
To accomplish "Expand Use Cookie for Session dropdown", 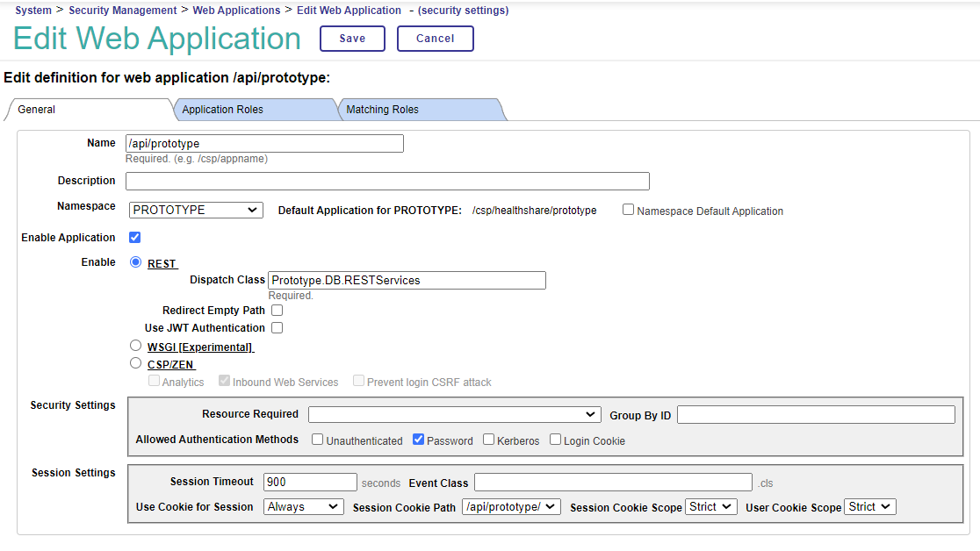I will coord(303,507).
